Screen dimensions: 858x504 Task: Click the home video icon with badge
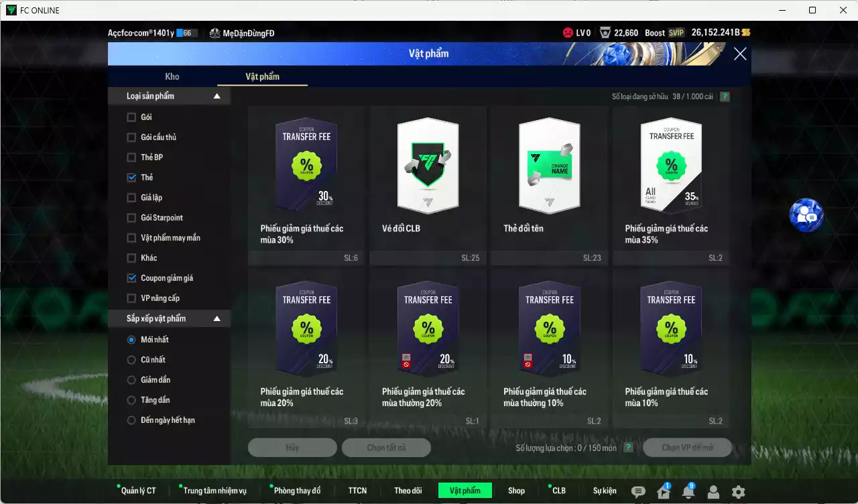663,492
